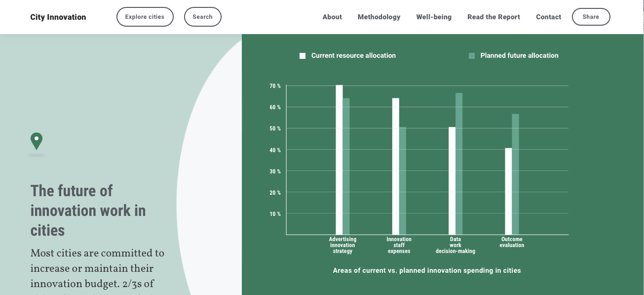Toggle Current resource allocation legend swatch
Viewport: 644px width, 295px height.
coord(303,56)
